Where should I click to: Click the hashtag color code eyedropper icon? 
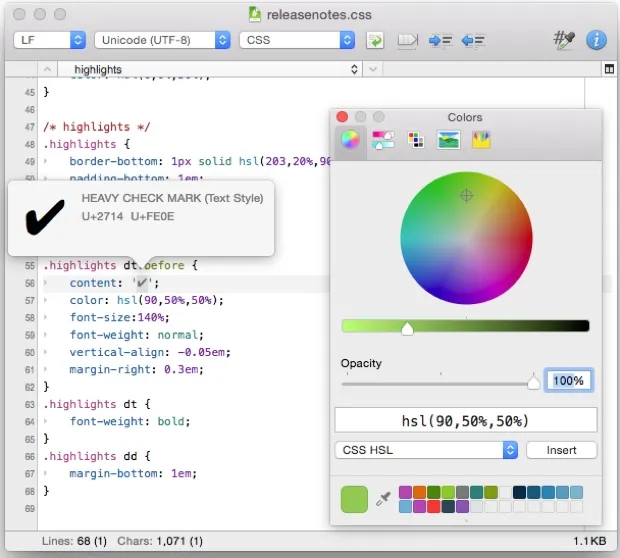tap(564, 40)
